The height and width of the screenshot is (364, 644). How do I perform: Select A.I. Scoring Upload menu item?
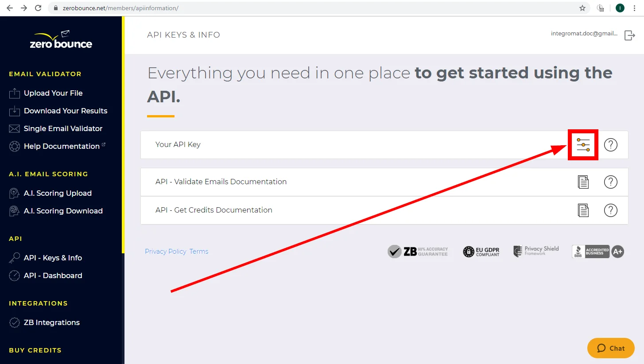pos(58,193)
